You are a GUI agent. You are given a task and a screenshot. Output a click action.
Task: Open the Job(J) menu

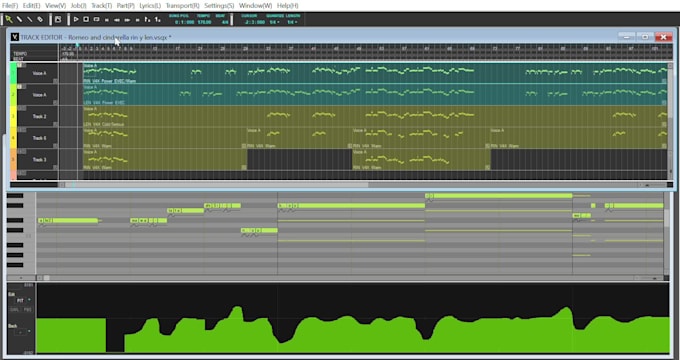78,6
